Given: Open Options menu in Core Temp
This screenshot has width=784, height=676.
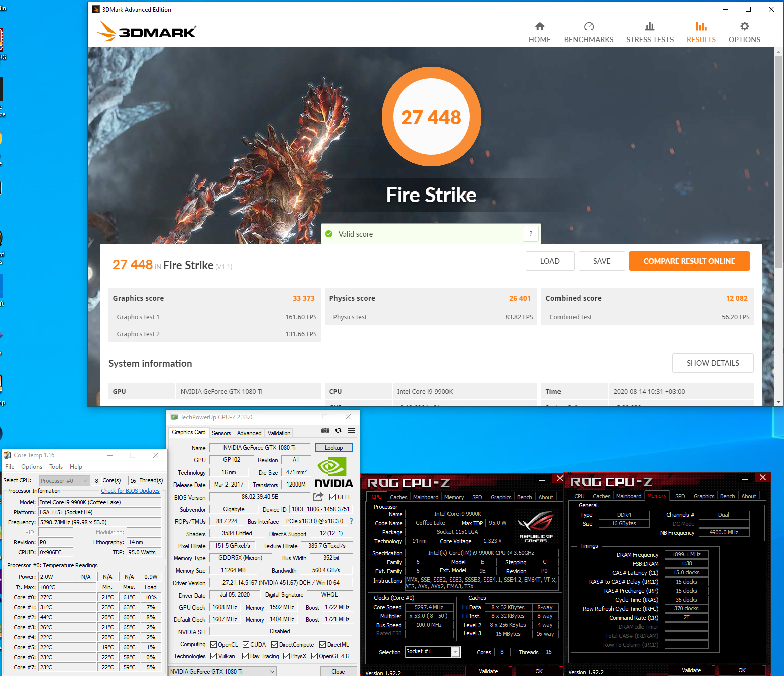Looking at the screenshot, I should click(32, 467).
